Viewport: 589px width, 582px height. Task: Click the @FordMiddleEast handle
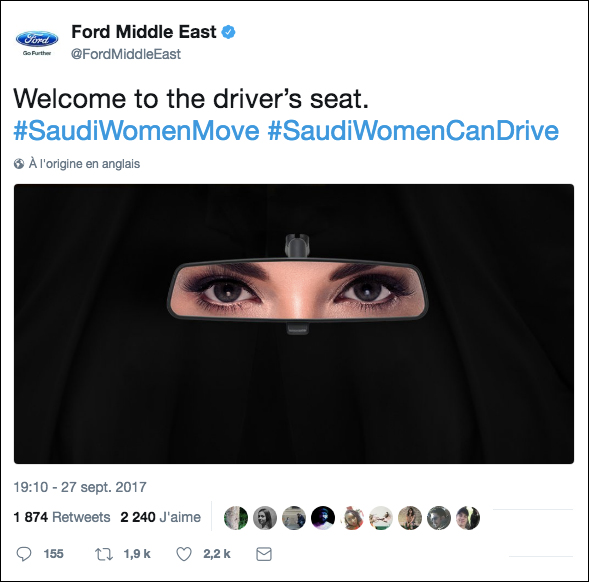(126, 54)
